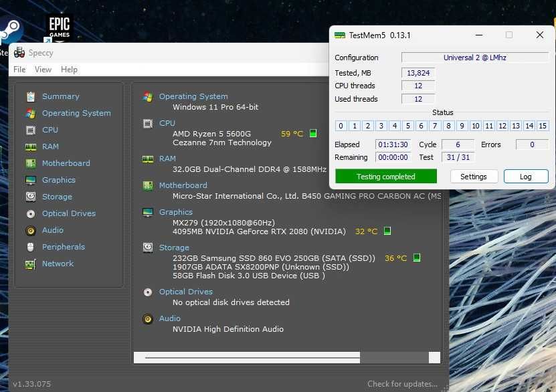The width and height of the screenshot is (556, 392).
Task: Open the View menu in Speccy
Action: [x=43, y=70]
